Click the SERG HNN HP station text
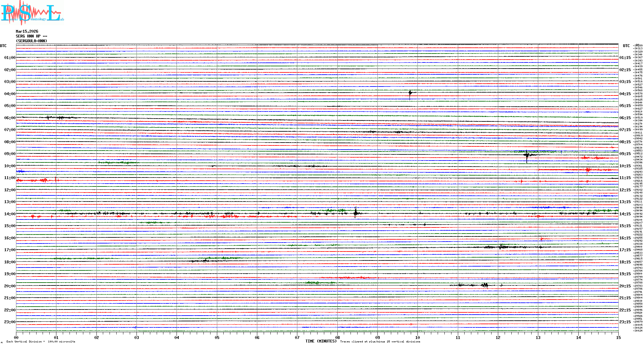 point(31,36)
